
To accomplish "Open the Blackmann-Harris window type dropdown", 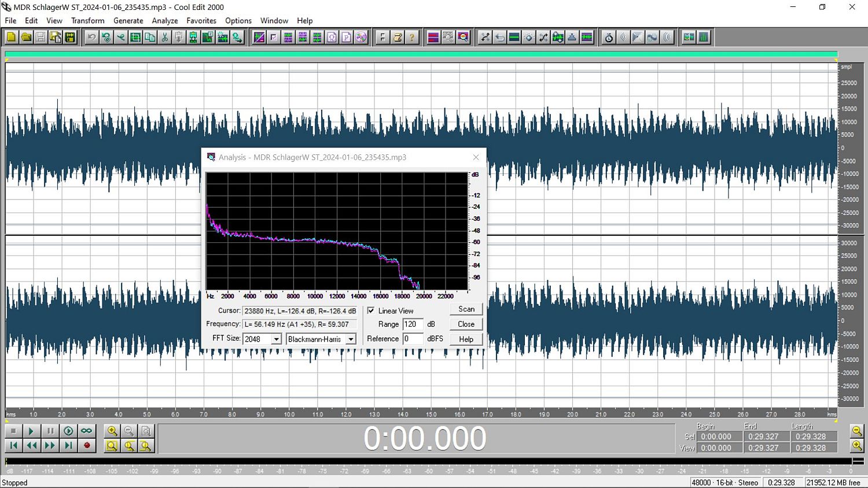I will [x=350, y=339].
